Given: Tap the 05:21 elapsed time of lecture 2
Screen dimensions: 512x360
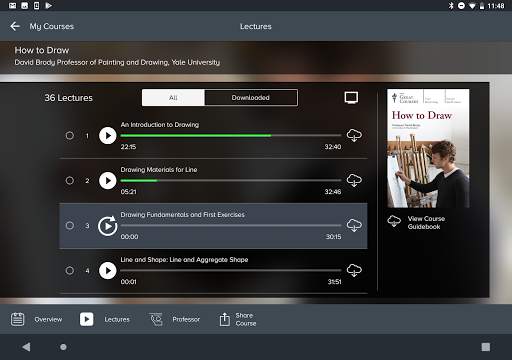Looking at the screenshot, I should point(128,192).
